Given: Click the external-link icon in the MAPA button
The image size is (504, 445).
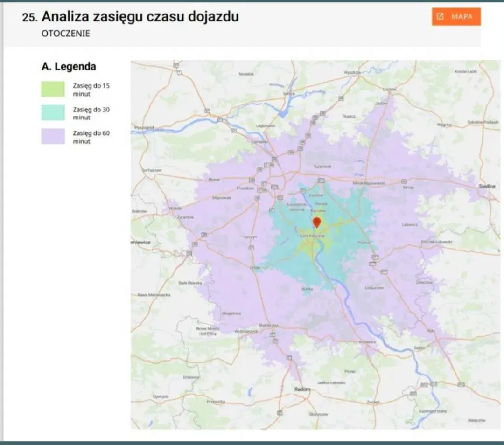Looking at the screenshot, I should pyautogui.click(x=440, y=17).
